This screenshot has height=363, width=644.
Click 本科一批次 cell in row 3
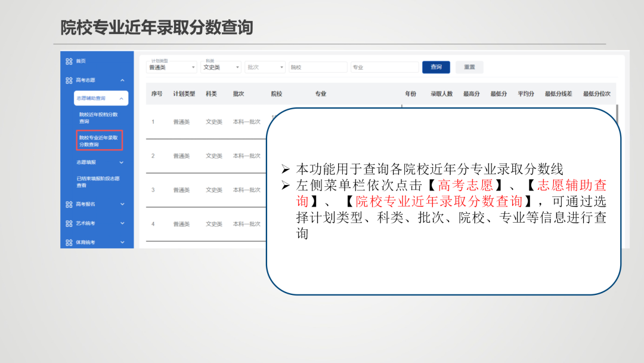(x=247, y=190)
